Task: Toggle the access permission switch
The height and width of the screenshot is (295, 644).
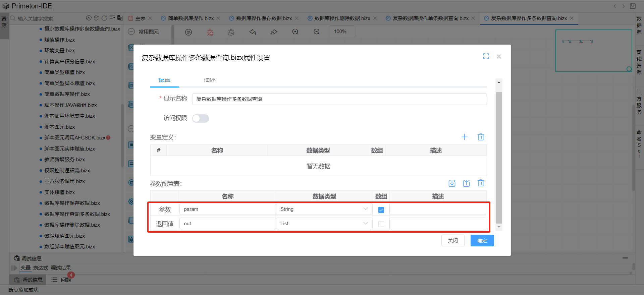Action: (201, 118)
